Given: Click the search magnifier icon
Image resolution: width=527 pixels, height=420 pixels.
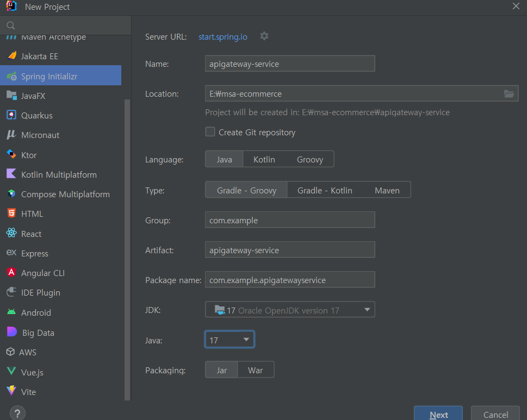Looking at the screenshot, I should (x=11, y=26).
